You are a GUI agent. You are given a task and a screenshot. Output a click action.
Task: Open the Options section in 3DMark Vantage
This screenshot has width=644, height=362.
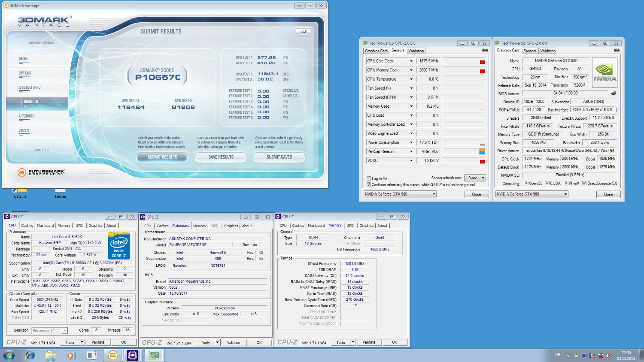tap(25, 73)
